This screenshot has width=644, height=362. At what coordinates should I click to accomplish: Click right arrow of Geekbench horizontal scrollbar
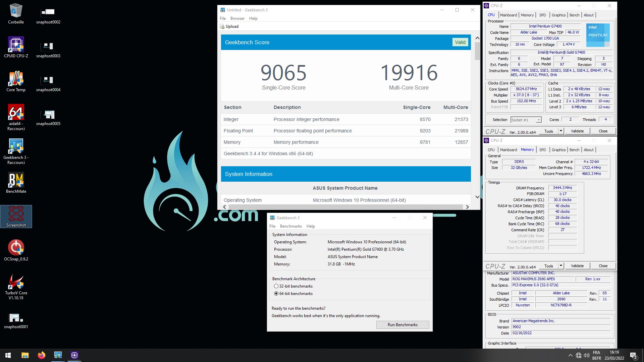[x=467, y=207]
